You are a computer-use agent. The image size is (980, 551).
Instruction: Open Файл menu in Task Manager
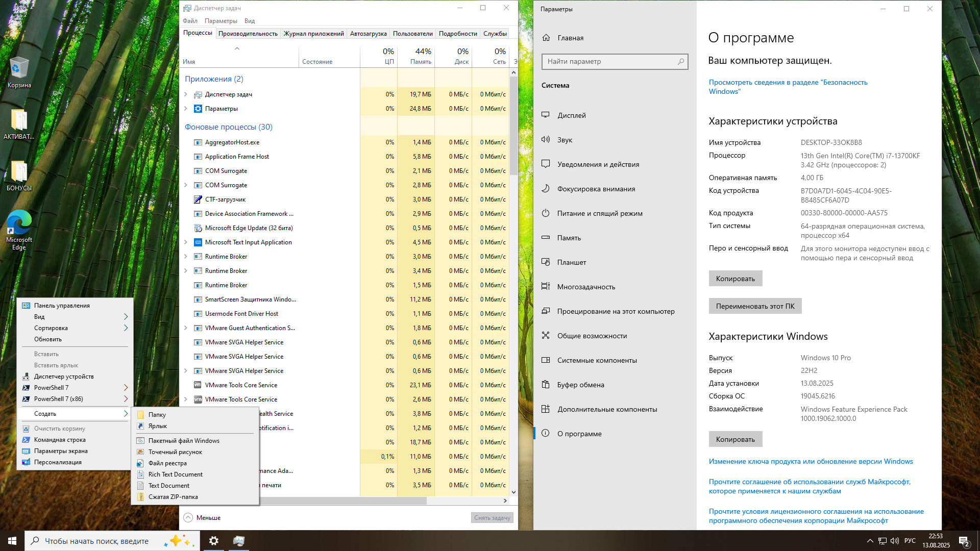coord(190,21)
